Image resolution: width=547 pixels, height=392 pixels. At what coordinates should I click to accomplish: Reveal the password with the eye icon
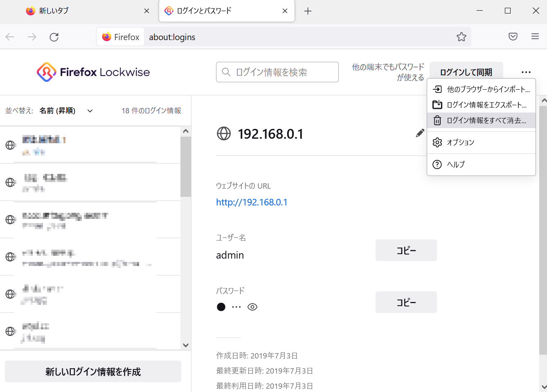[252, 307]
